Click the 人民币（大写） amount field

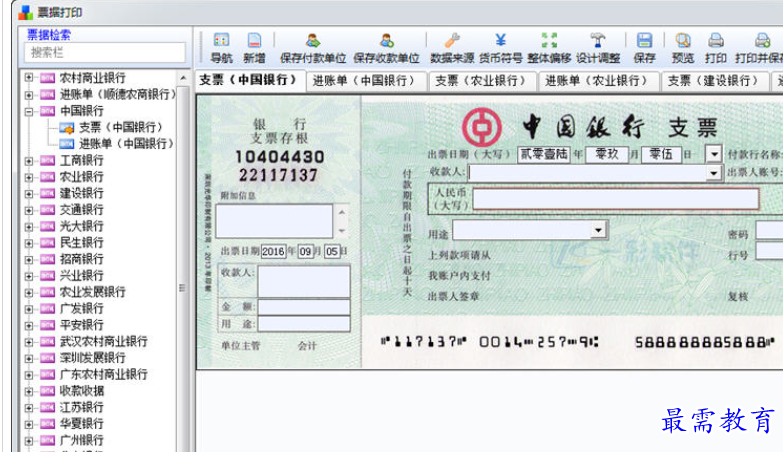pos(616,199)
